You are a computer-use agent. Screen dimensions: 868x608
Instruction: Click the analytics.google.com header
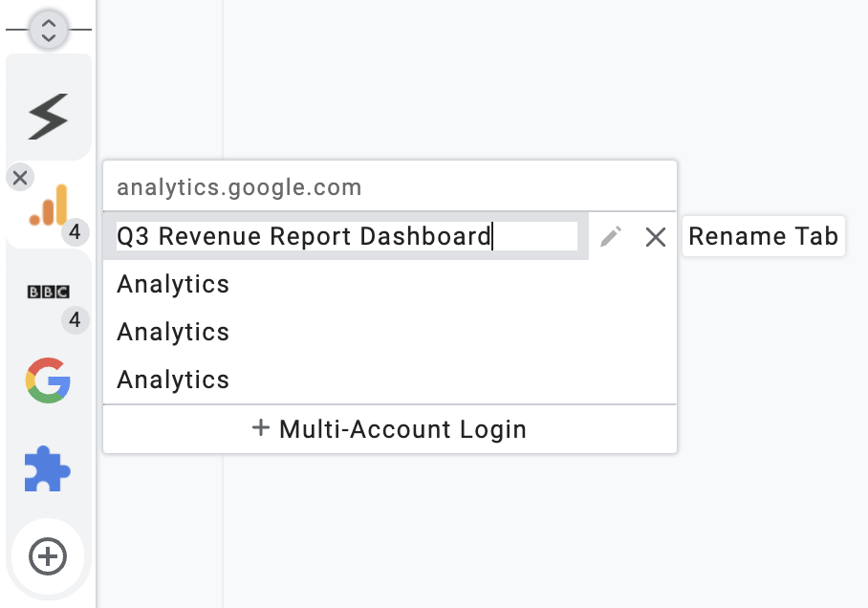(238, 186)
